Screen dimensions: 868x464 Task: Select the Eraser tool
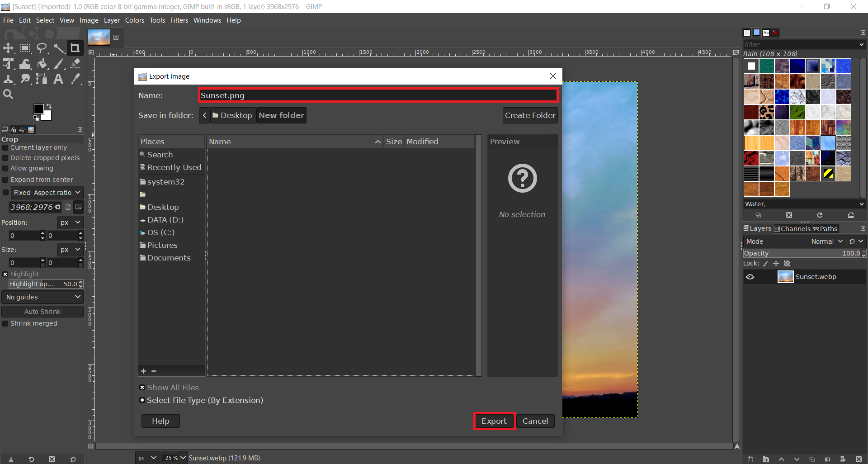tap(75, 64)
